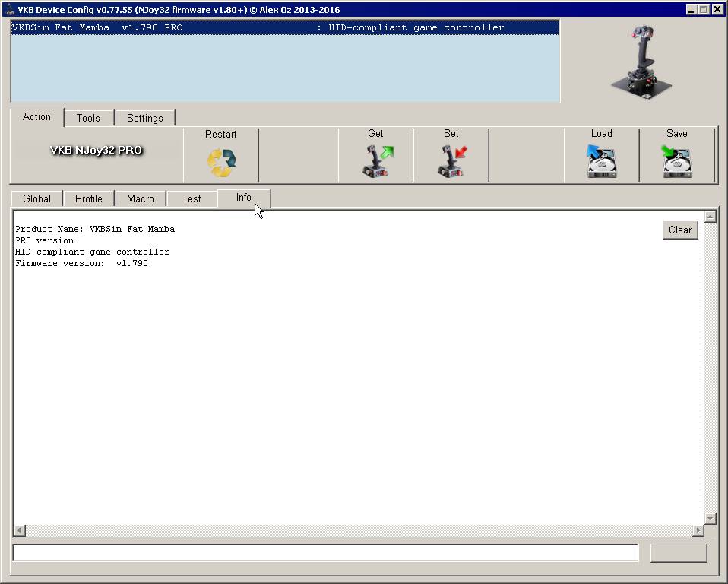Click the Save hard drive icon
728x584 pixels.
point(676,162)
